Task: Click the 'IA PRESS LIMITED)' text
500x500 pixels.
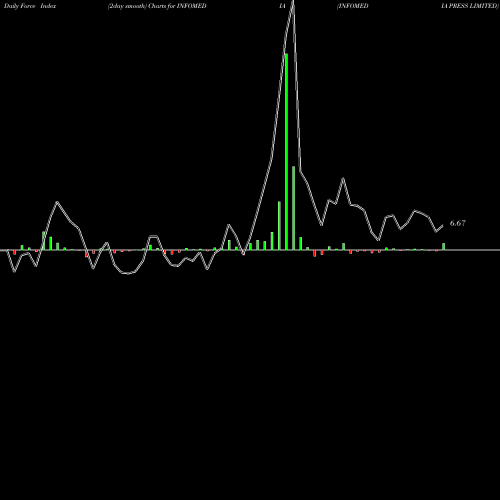Action: pos(470,6)
